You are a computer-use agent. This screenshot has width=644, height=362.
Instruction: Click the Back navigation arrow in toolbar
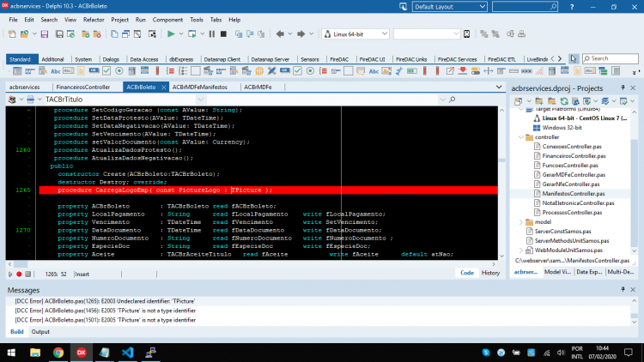click(280, 34)
